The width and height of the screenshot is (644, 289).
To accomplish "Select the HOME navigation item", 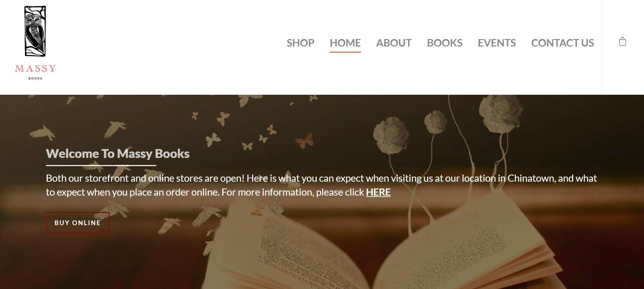I will (345, 43).
